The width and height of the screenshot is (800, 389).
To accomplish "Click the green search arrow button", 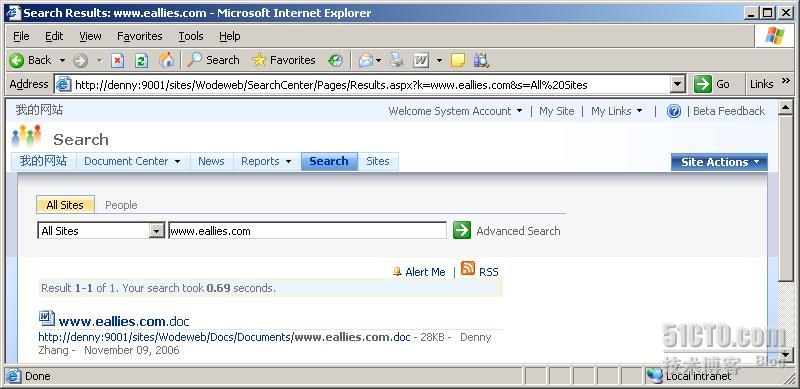I will pos(462,230).
